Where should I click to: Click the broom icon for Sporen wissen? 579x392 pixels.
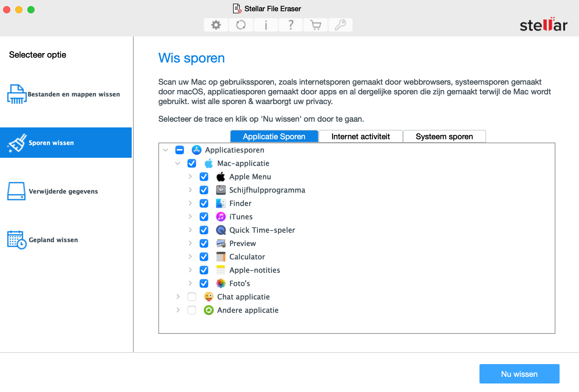[17, 143]
